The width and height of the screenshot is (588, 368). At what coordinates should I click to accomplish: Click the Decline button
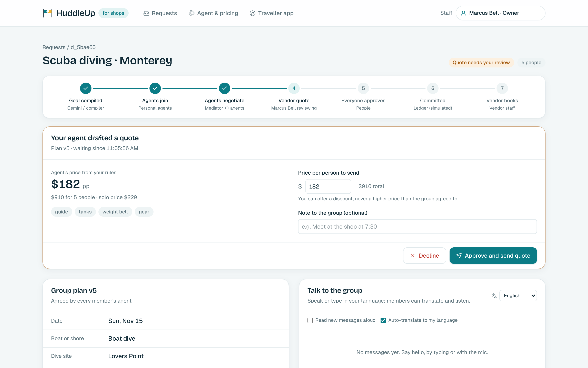pyautogui.click(x=424, y=256)
